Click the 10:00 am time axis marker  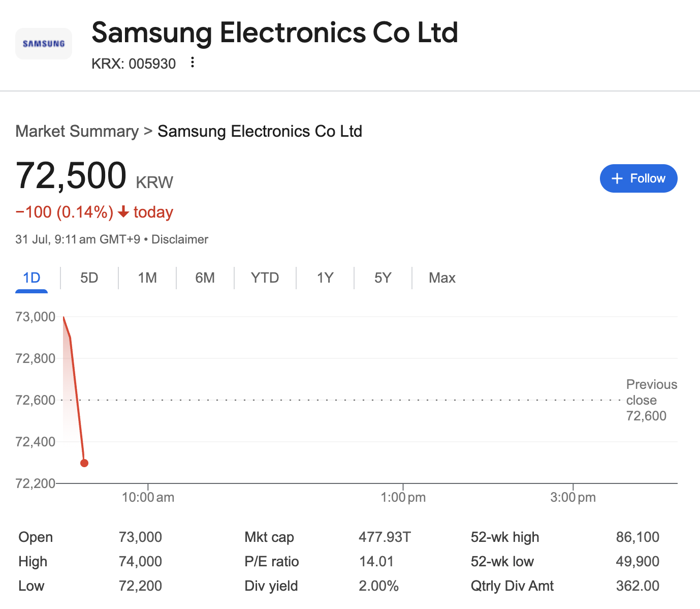pos(148,497)
